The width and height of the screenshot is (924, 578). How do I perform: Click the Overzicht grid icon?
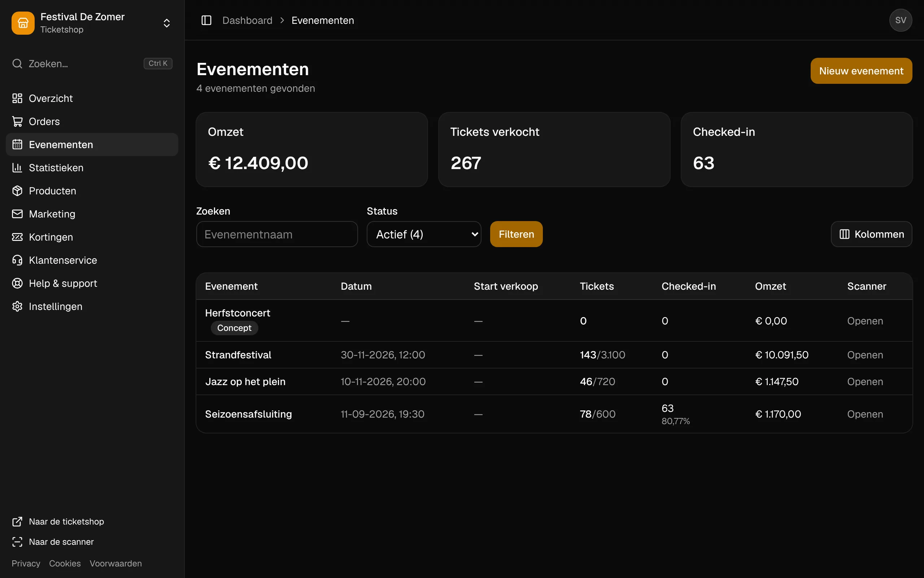pos(17,98)
